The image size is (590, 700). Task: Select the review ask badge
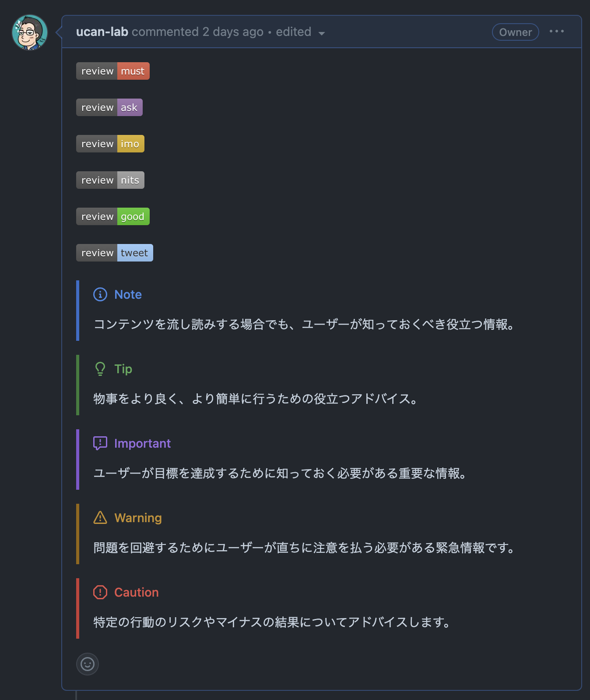(x=109, y=107)
